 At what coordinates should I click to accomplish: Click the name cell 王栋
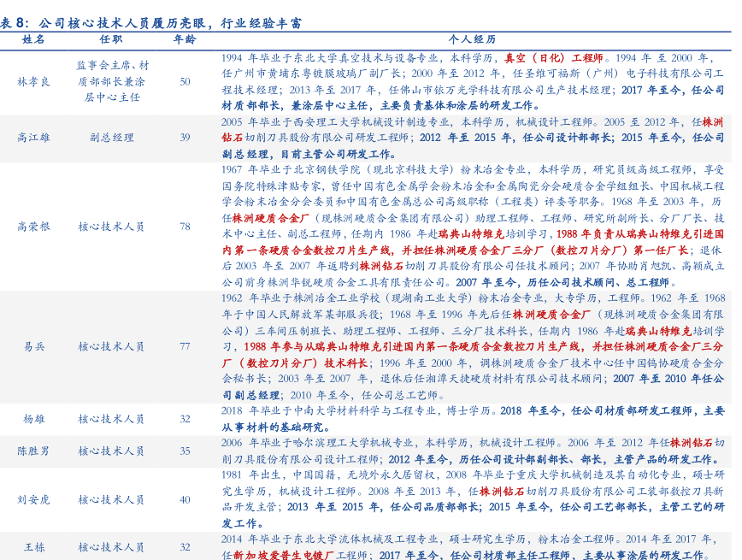[34, 547]
